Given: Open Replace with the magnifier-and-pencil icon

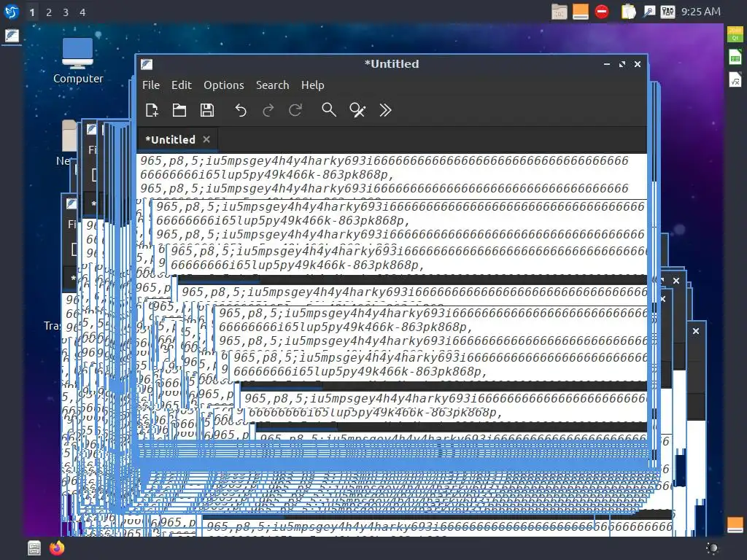Looking at the screenshot, I should click(357, 110).
